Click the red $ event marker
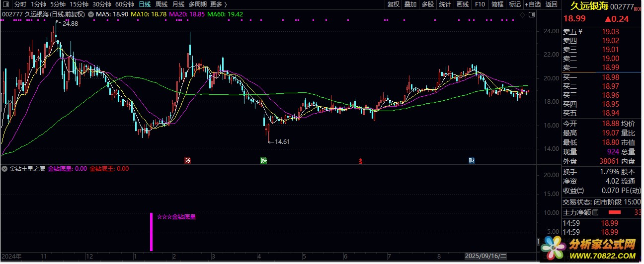 tap(361, 160)
